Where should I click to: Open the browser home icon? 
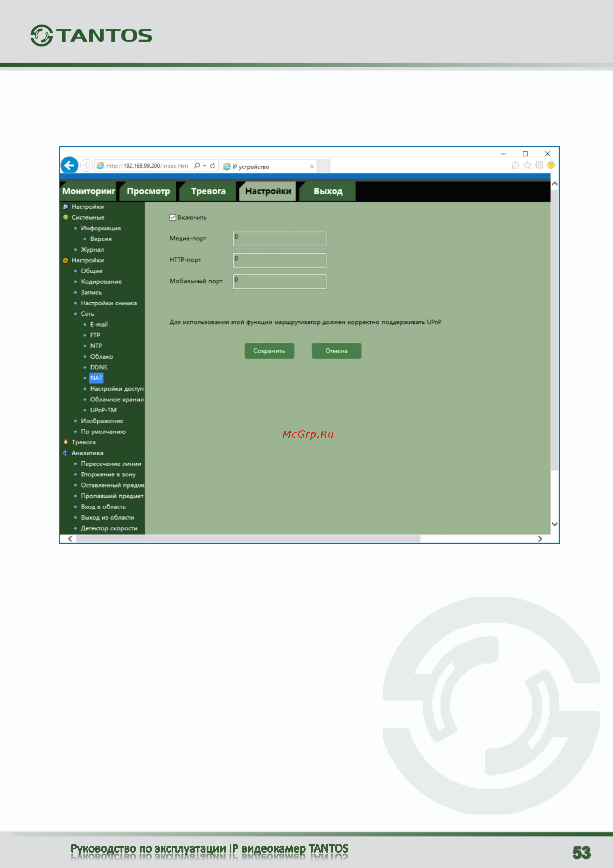(x=515, y=165)
